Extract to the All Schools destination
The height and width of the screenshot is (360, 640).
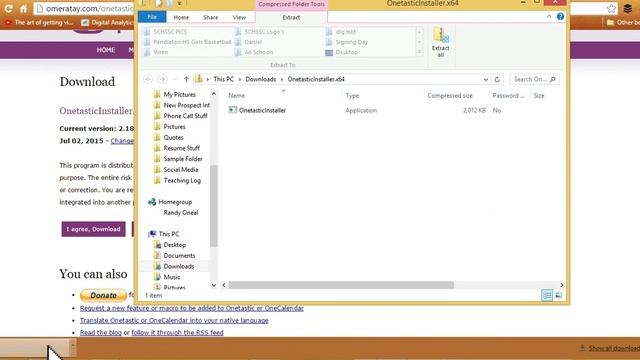click(x=254, y=52)
